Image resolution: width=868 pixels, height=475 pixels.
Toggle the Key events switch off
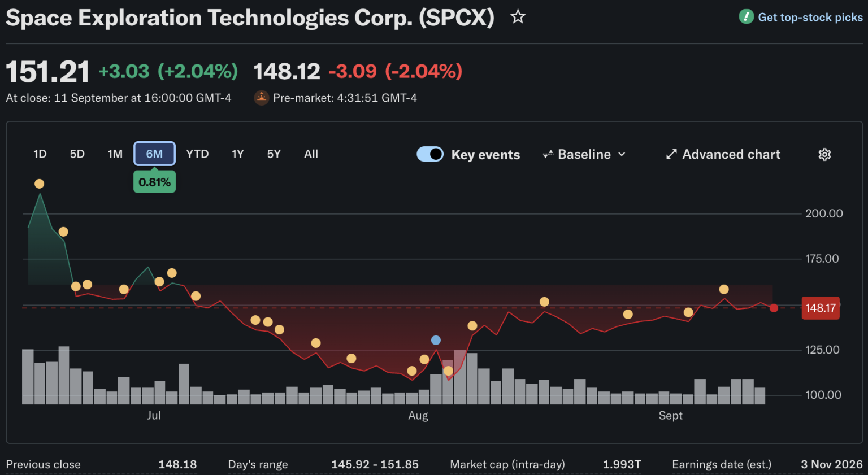coord(430,154)
